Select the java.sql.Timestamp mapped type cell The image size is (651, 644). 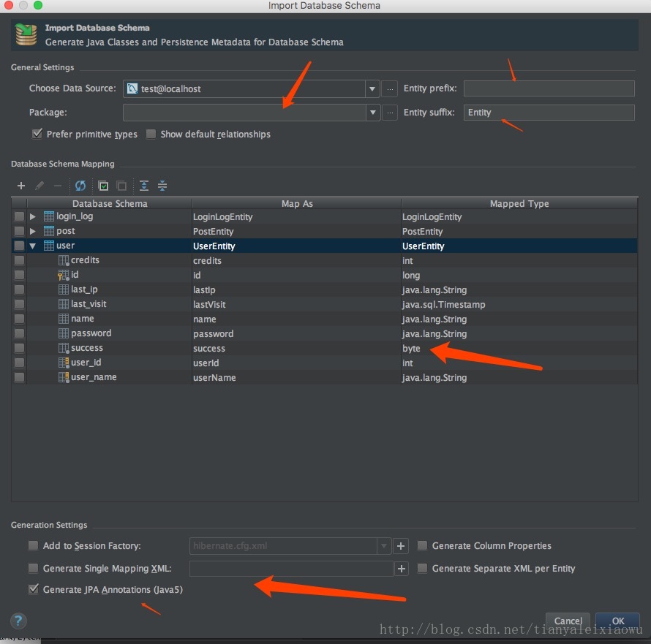click(519, 305)
